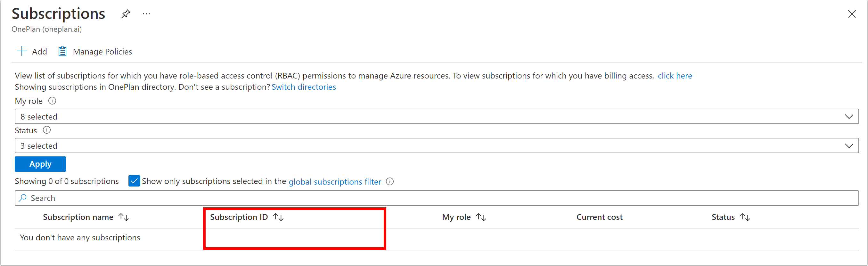Click the 'Showing 0 of 0 subscriptions' text
The height and width of the screenshot is (266, 868).
[x=67, y=181]
